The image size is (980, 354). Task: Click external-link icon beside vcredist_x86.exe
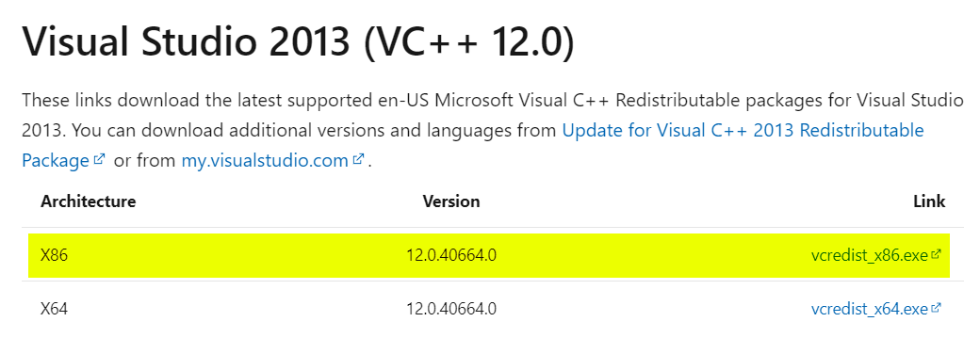coord(936,254)
